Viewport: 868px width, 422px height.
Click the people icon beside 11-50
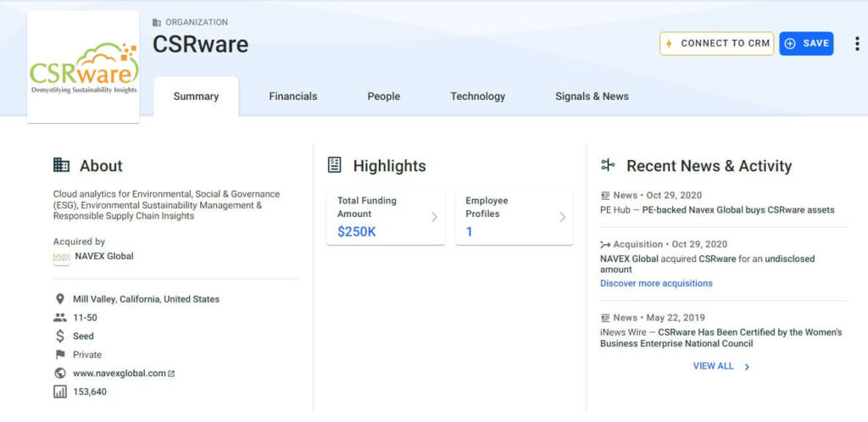60,318
